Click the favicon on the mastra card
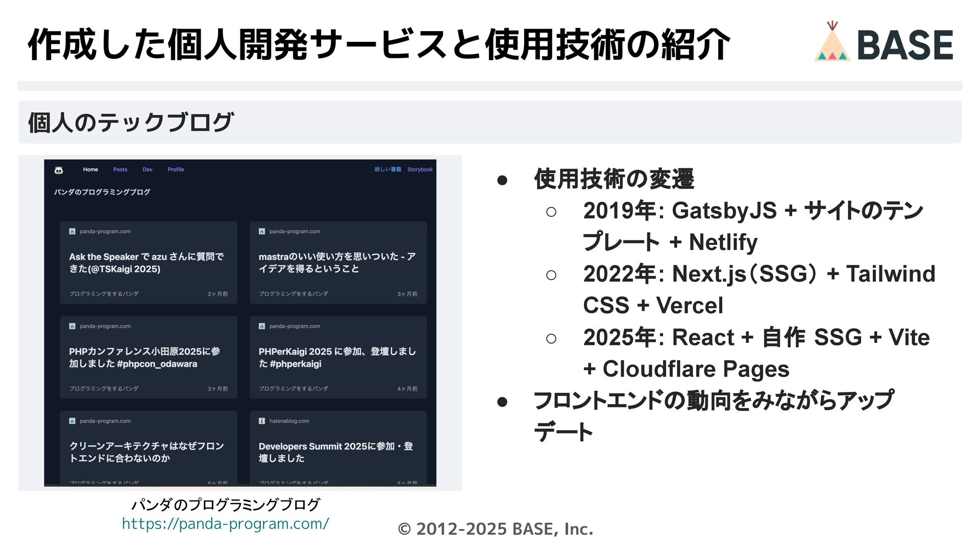This screenshot has width=980, height=551. click(x=262, y=232)
